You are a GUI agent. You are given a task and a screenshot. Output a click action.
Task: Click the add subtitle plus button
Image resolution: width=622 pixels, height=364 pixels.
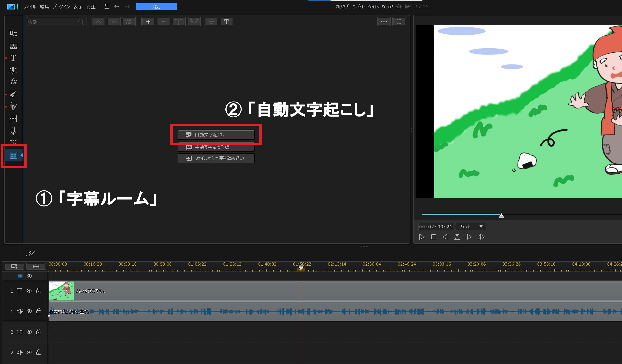point(148,22)
